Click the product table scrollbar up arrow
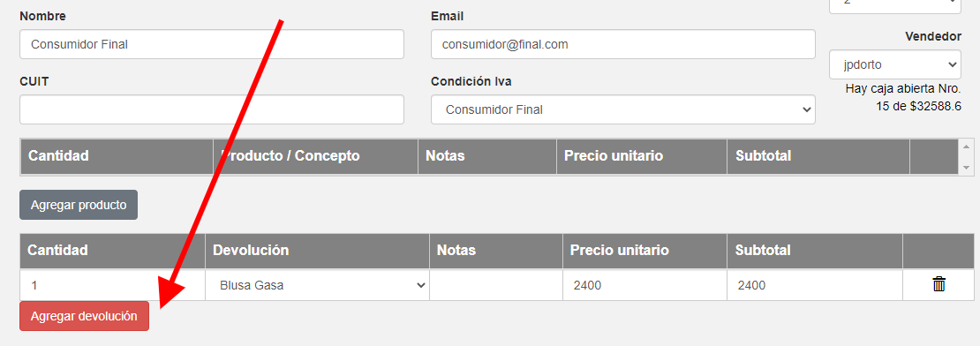Screen dimensions: 980x346 tap(966, 147)
